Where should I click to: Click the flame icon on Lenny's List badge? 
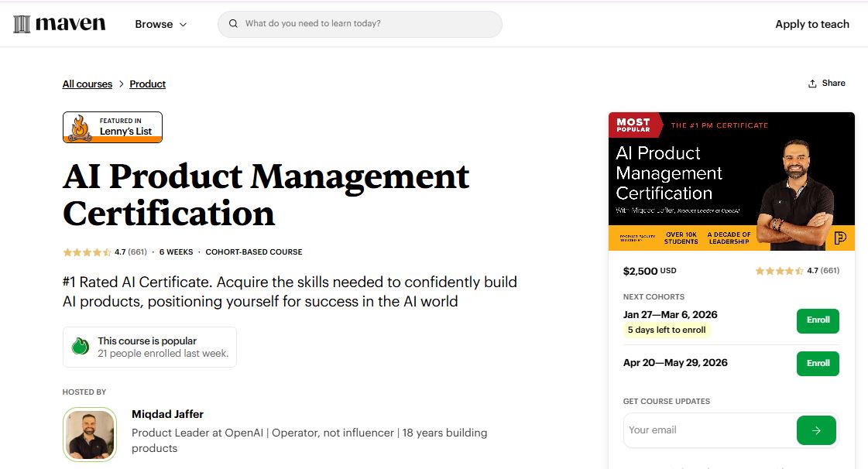tap(78, 126)
